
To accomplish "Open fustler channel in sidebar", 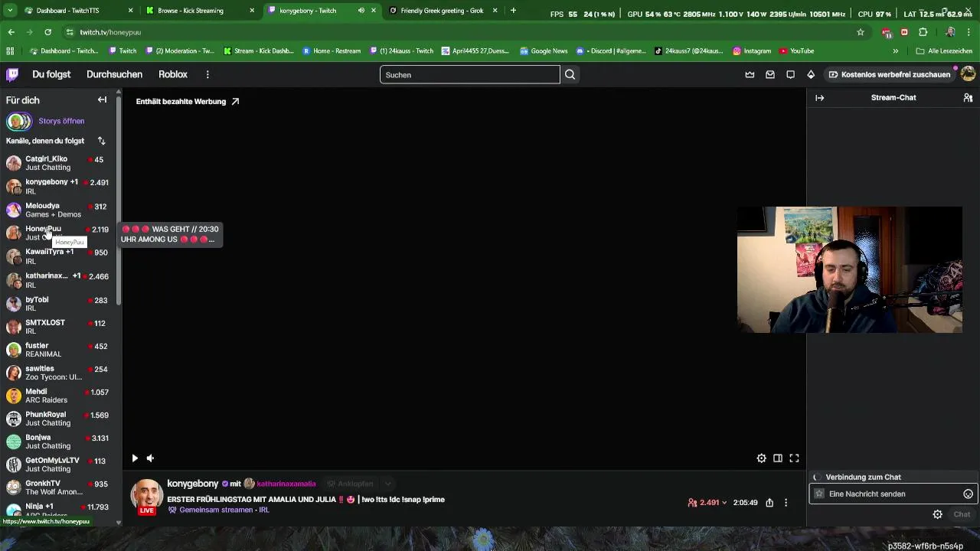I will (x=58, y=350).
